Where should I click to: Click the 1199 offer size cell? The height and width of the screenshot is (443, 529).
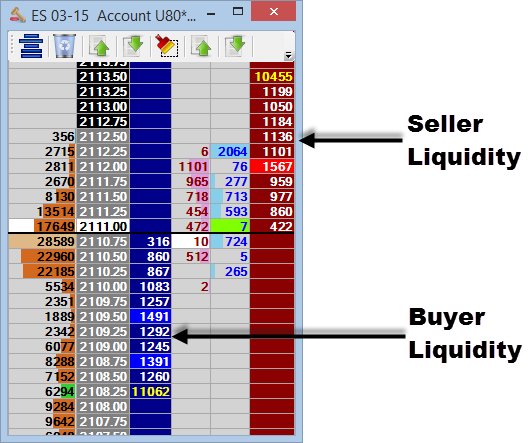point(272,91)
